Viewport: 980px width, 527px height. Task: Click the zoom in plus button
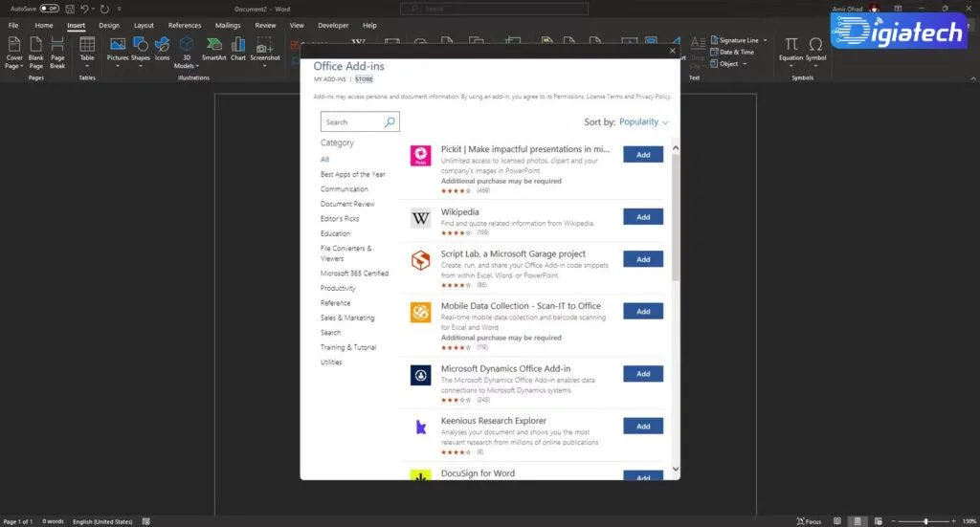tap(954, 520)
